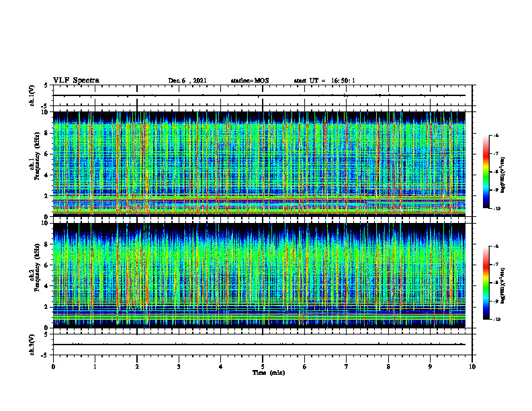
Task: Click the time axis tick label "0"
Action: pos(53,367)
